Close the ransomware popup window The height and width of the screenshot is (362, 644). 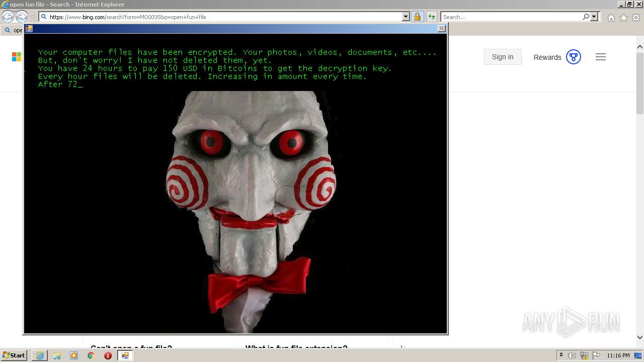(x=442, y=29)
